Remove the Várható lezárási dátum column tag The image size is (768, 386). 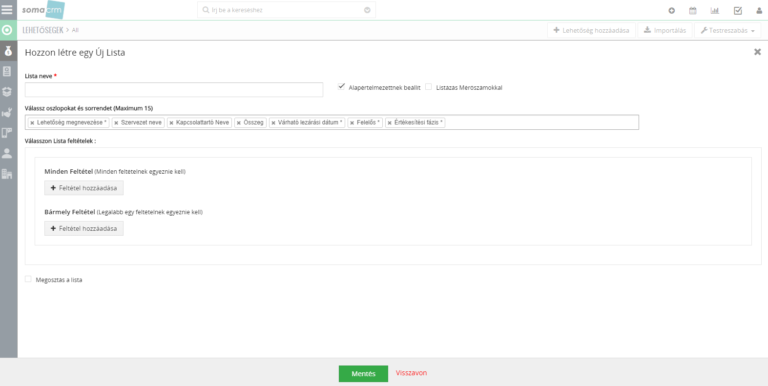(x=273, y=123)
